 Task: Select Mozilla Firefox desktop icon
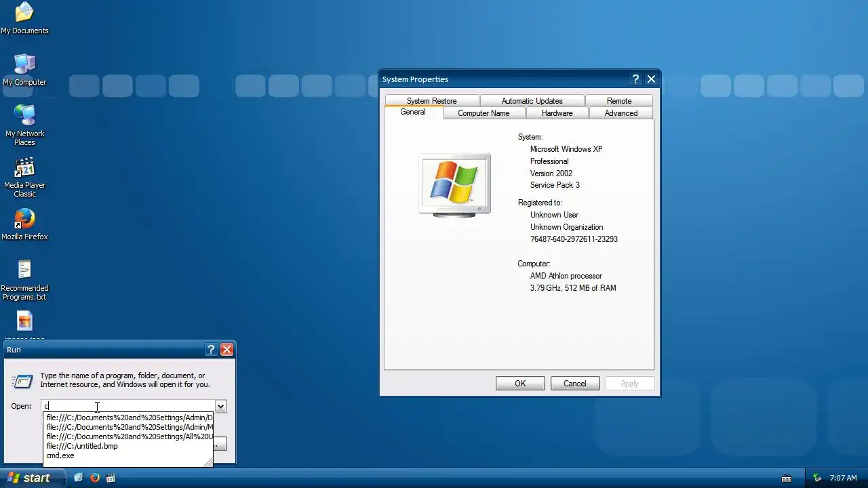pos(24,224)
